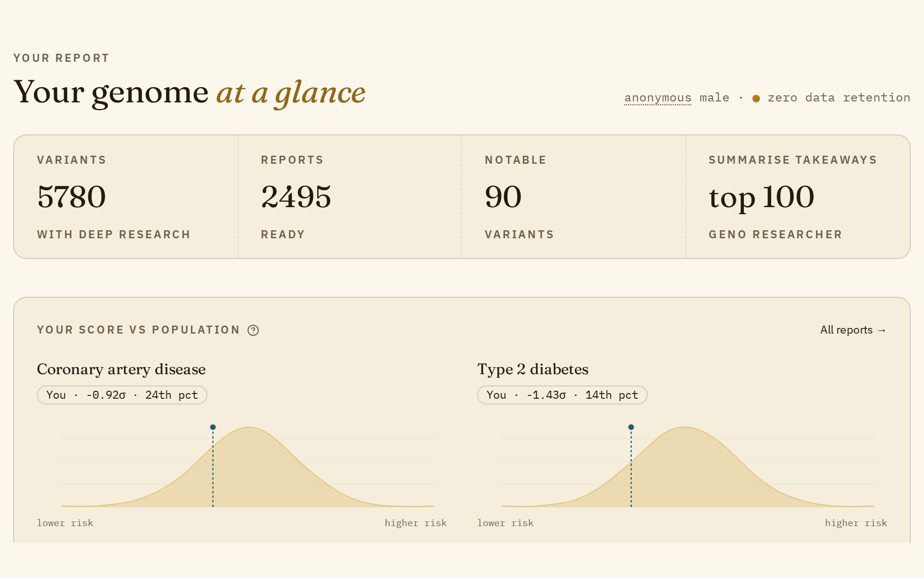
Task: Click the coronary artery disease score marker dot
Action: (x=213, y=427)
